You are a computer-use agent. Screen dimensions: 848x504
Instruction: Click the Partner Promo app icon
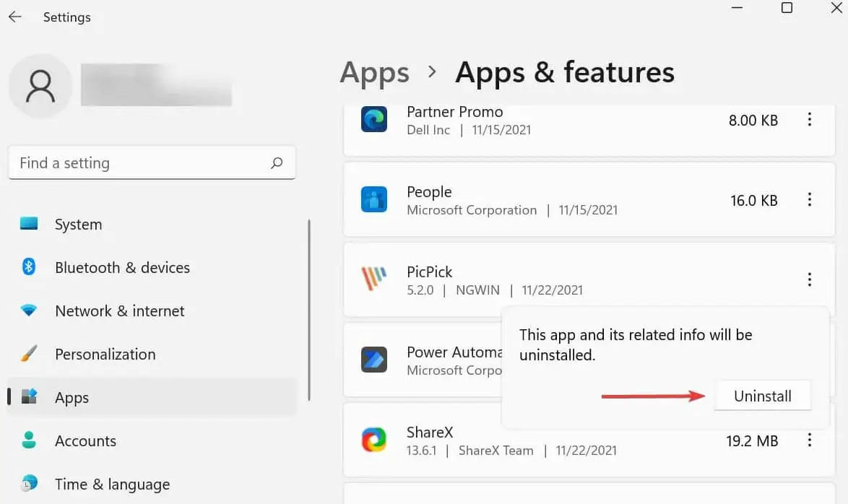[x=373, y=120]
